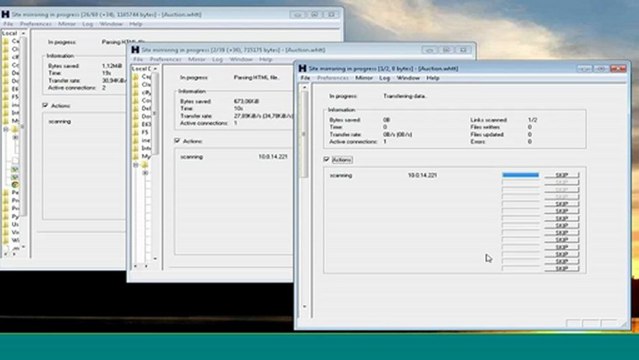
Task: Open the Log menu in the middle window
Action: (x=217, y=60)
